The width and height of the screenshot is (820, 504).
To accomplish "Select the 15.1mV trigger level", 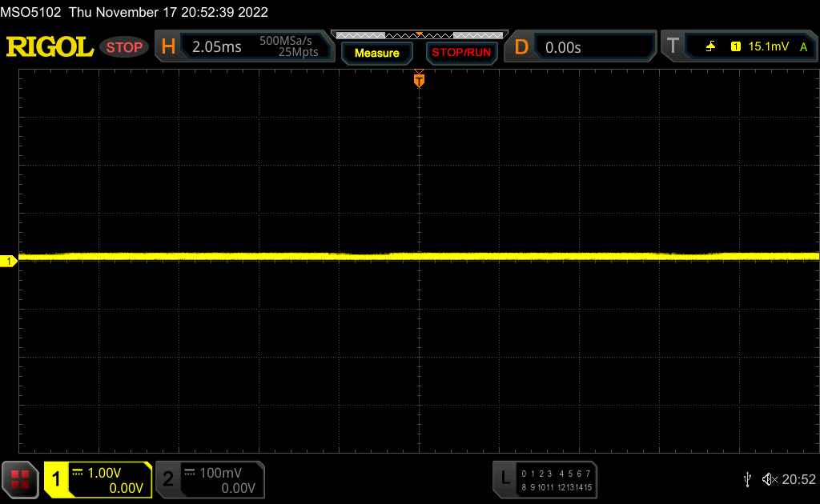I will click(x=768, y=46).
